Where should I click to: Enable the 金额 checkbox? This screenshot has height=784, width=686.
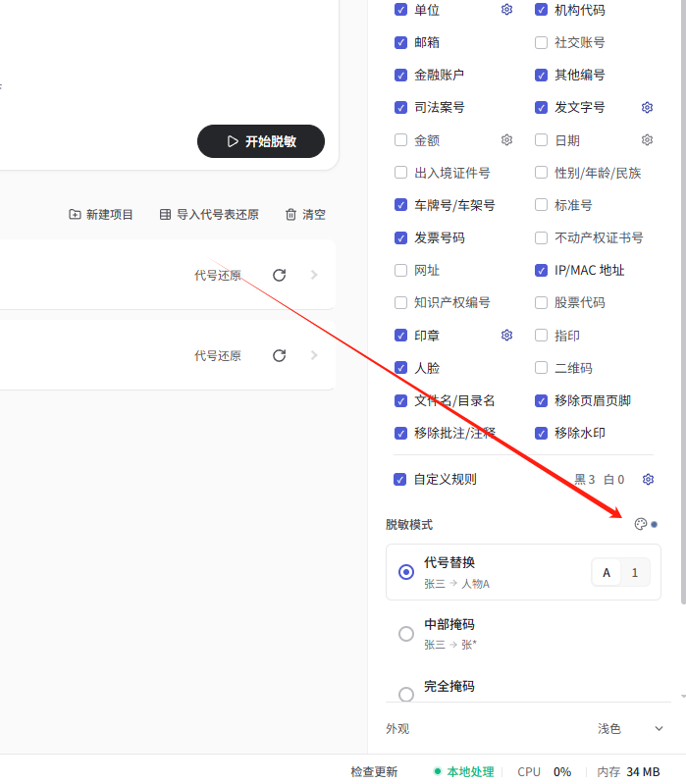pyautogui.click(x=400, y=140)
